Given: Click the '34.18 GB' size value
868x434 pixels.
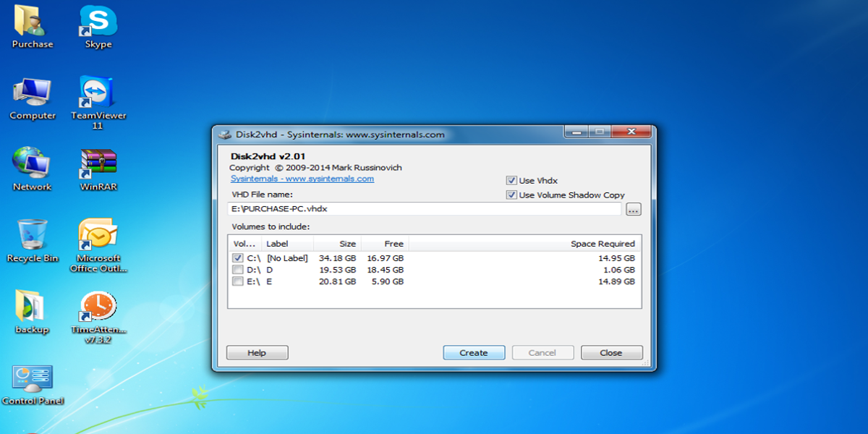Looking at the screenshot, I should pyautogui.click(x=337, y=258).
